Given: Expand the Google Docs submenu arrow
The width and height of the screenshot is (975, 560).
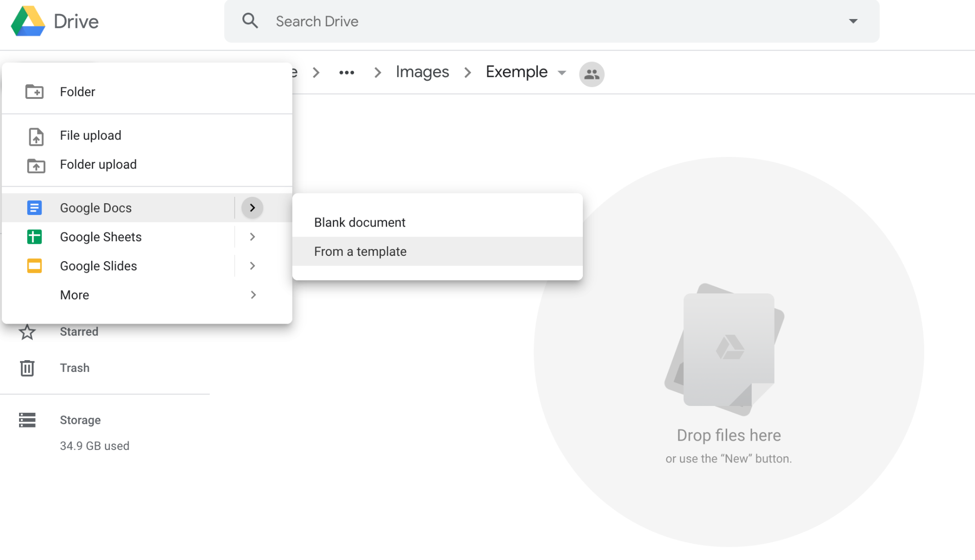Looking at the screenshot, I should tap(253, 208).
